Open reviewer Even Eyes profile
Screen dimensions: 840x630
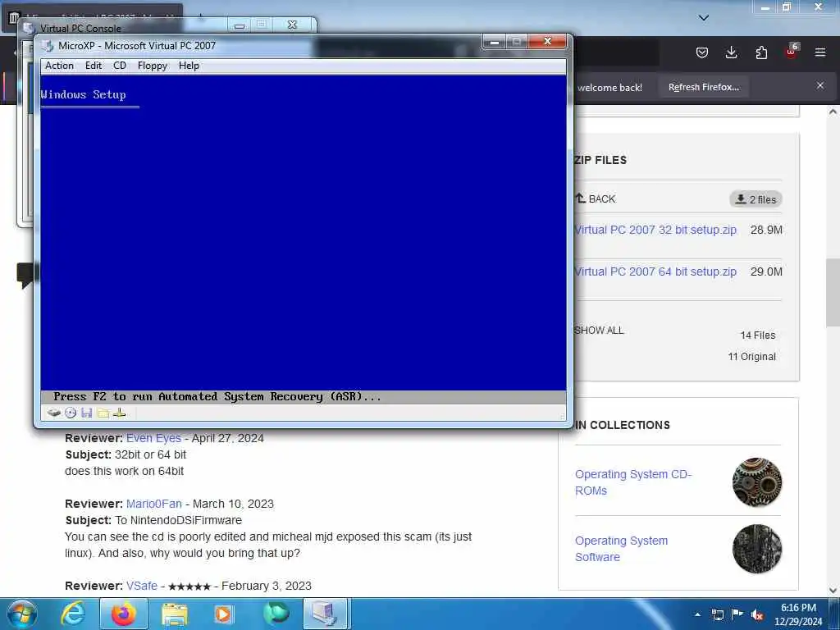point(153,438)
